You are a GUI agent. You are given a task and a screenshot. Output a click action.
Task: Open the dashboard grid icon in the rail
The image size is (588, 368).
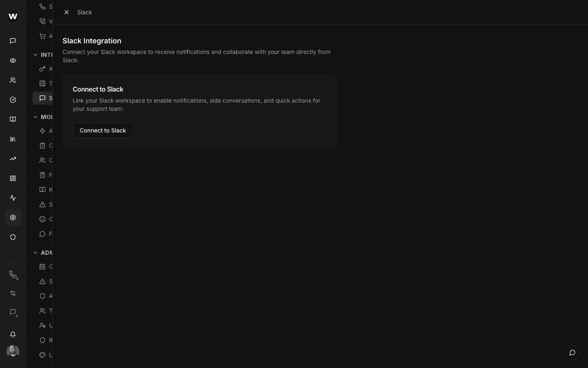(13, 178)
